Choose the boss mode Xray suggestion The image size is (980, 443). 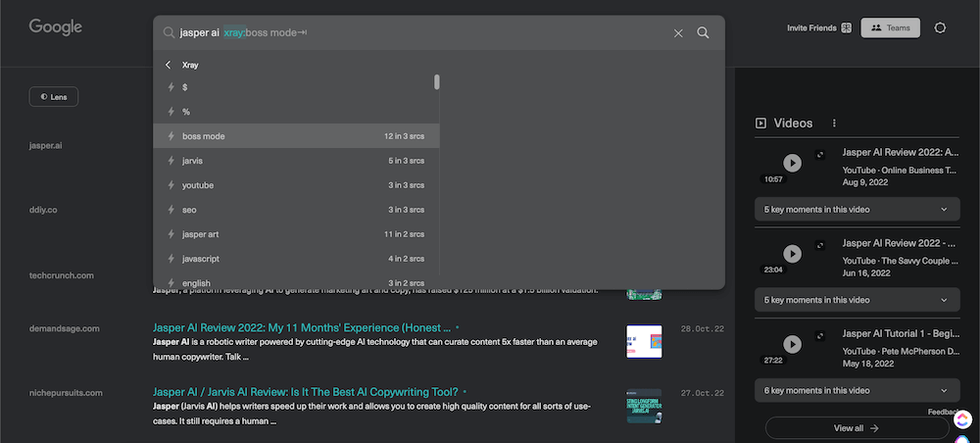point(296,135)
